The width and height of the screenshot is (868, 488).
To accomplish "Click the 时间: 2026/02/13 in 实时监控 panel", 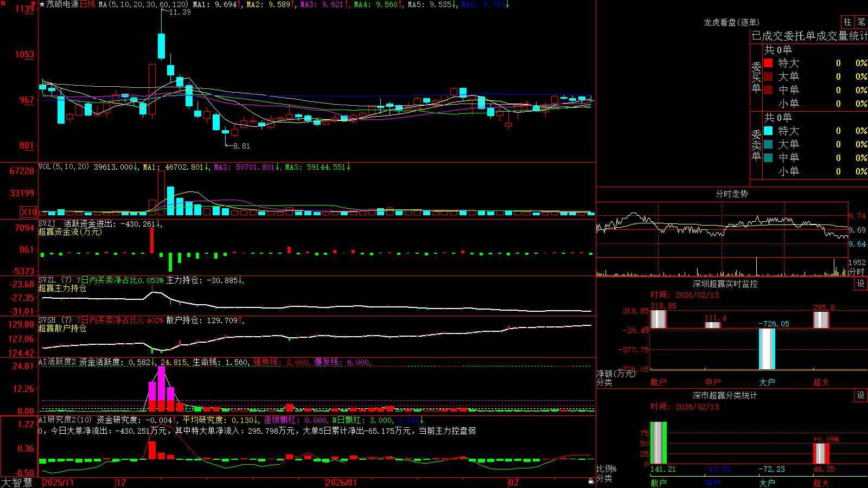I will pos(685,295).
